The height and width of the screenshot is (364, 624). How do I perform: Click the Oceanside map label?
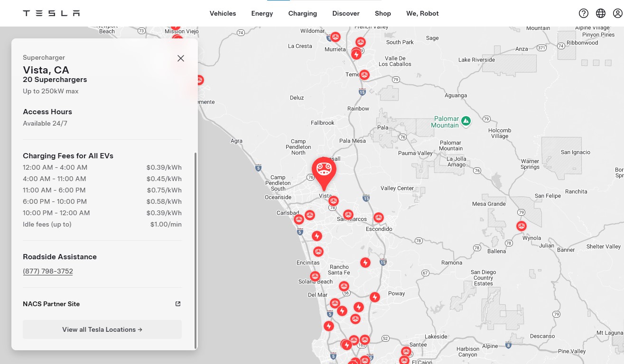(278, 197)
